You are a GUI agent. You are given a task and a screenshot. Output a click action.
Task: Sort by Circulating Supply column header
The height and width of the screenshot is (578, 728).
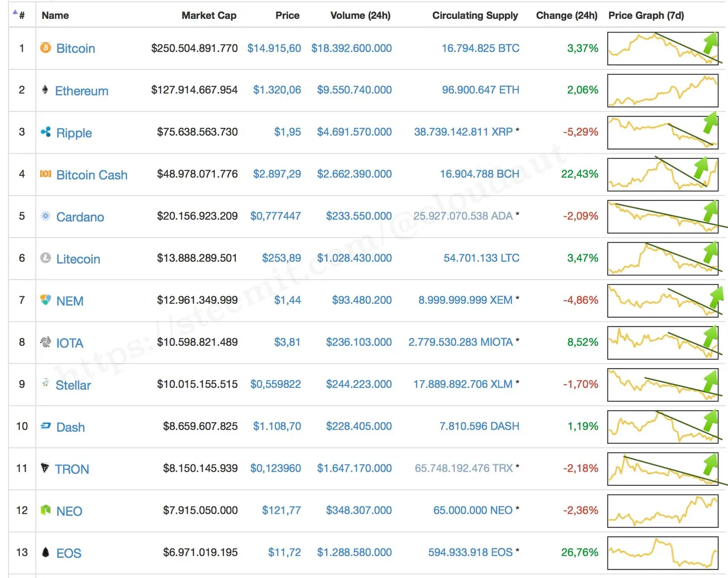[475, 15]
